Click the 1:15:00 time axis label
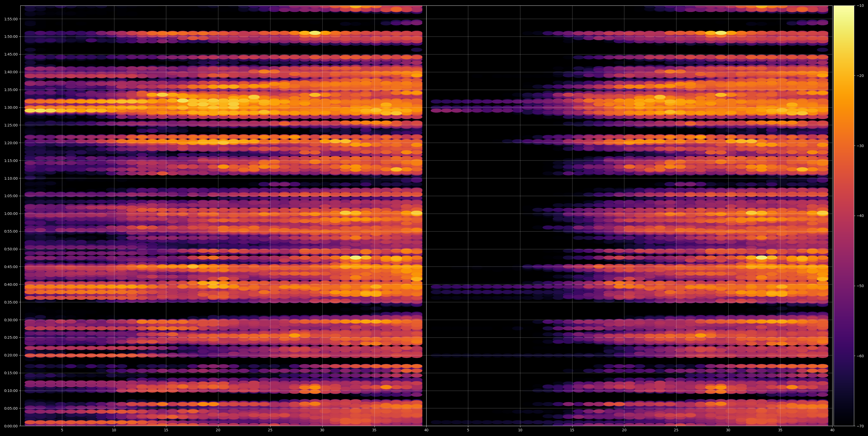The width and height of the screenshot is (868, 436). click(11, 161)
